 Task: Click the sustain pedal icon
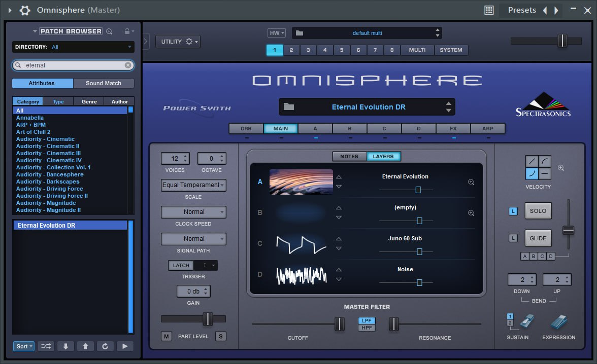(527, 321)
